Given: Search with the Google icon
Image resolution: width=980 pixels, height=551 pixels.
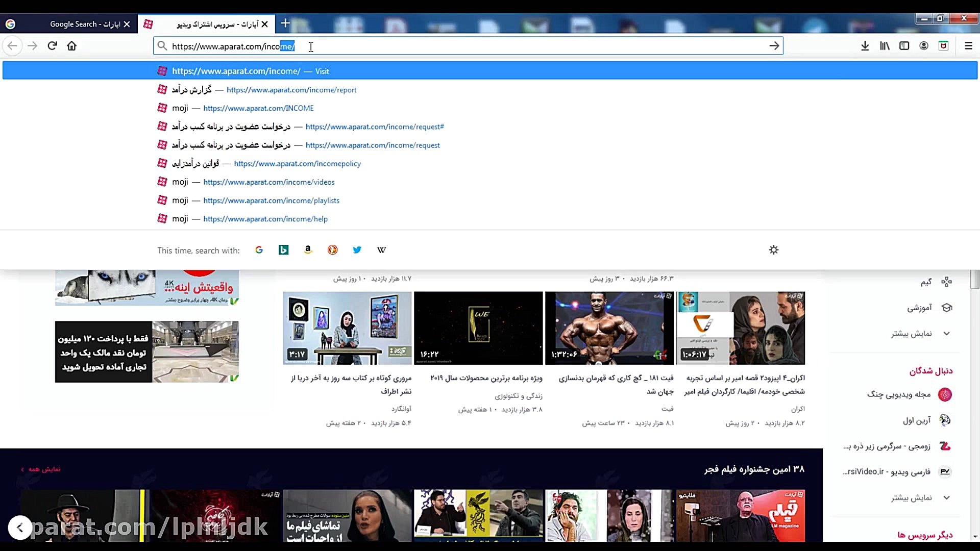Looking at the screenshot, I should (259, 250).
